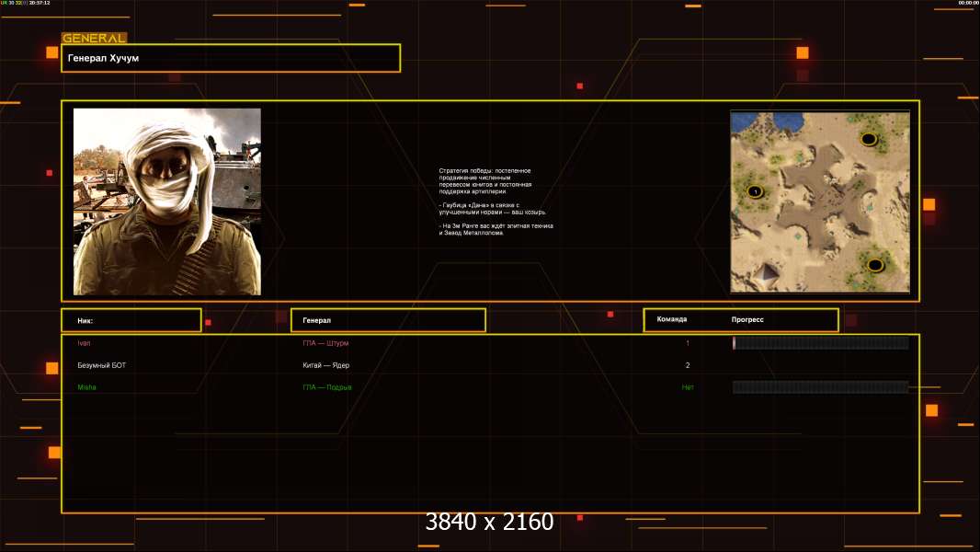Click the 'На 3м Ранге' tip line
Viewport: 980px width, 552px height.
pyautogui.click(x=496, y=229)
